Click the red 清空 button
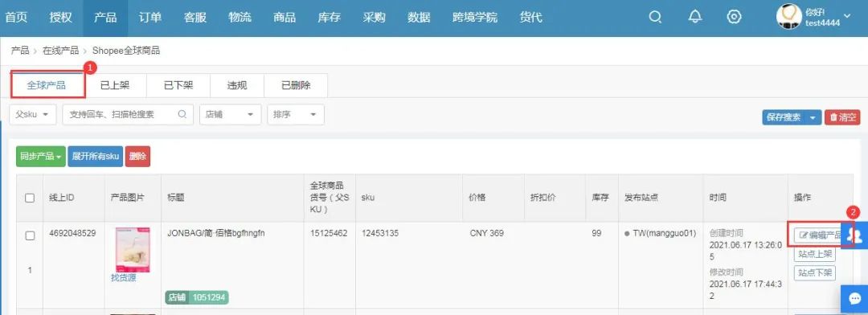Screen dimensions: 868x315 pos(842,117)
